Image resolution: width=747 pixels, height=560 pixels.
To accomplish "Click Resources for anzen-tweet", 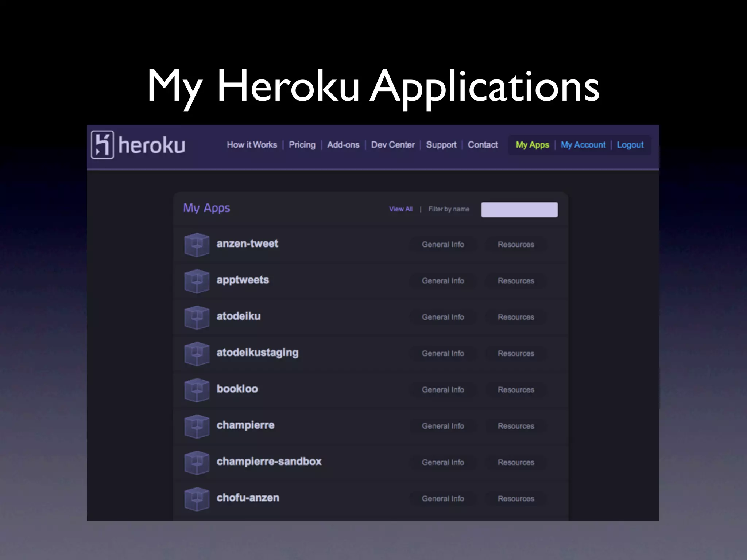I will pos(516,245).
